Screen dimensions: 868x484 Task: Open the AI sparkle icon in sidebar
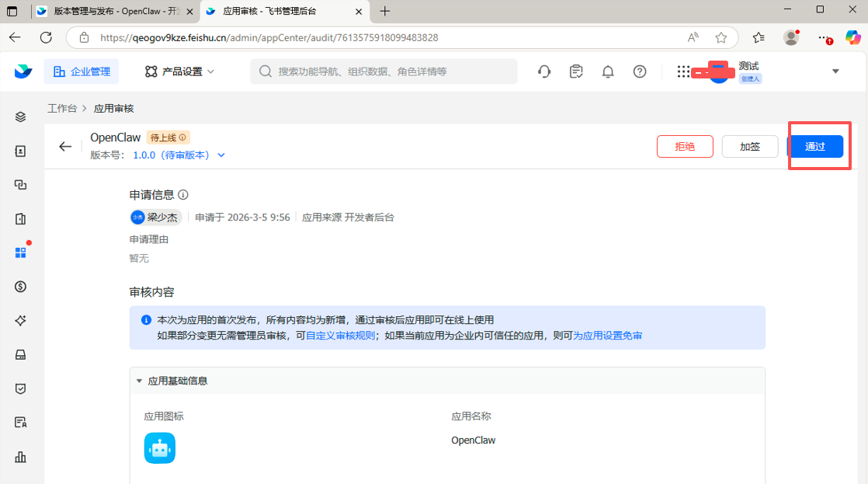click(21, 320)
